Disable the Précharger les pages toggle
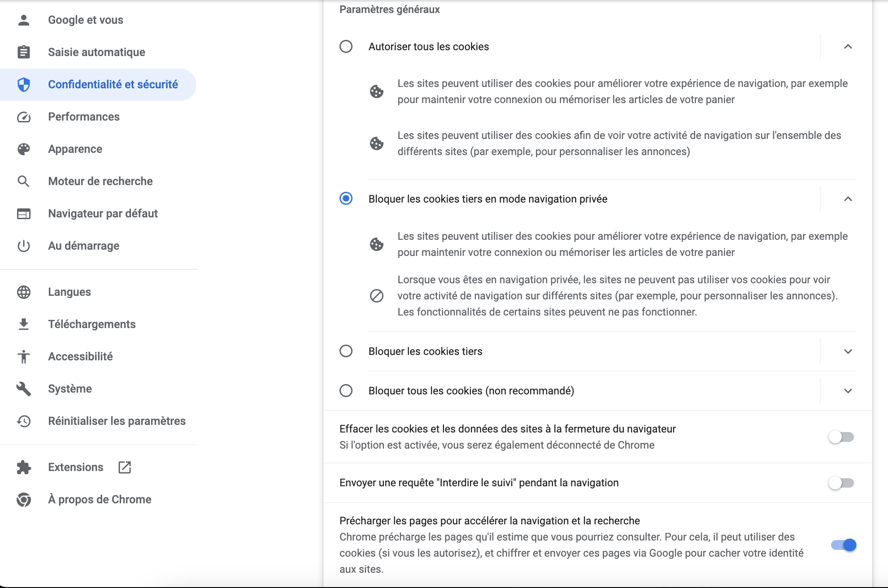The height and width of the screenshot is (588, 888). point(843,545)
